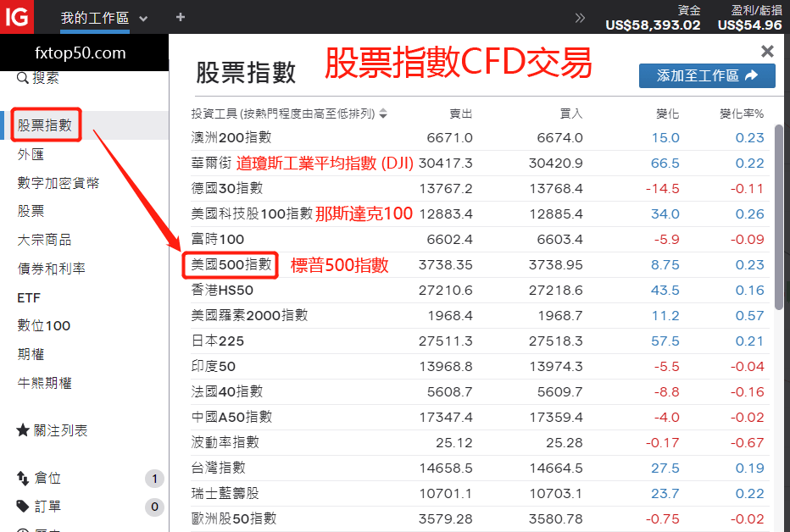
Task: Open 美國500指數 row
Action: coord(480,265)
